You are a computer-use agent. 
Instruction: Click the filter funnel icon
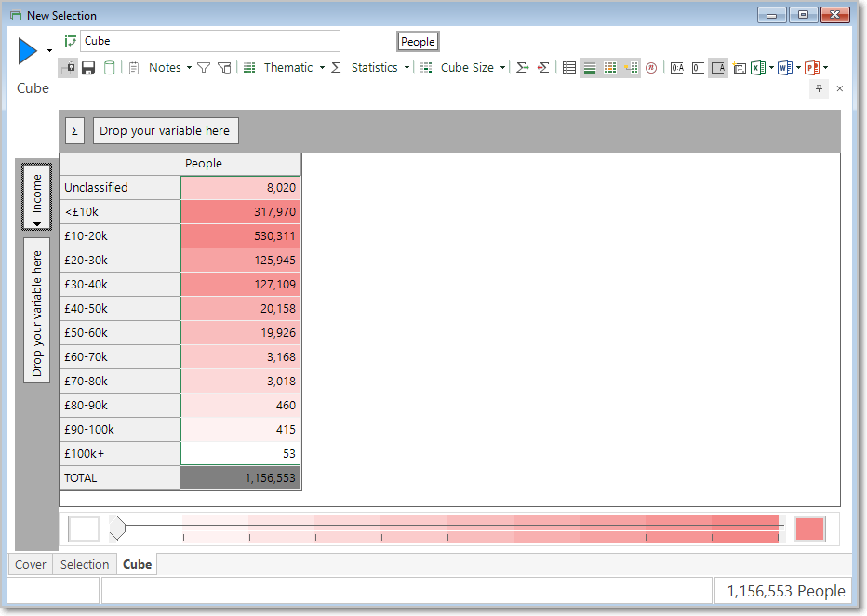[204, 67]
